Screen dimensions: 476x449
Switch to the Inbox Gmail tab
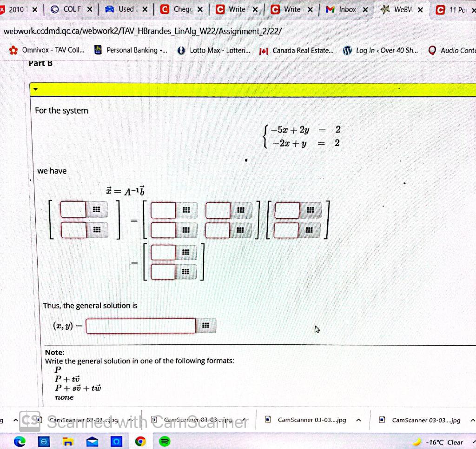pos(343,10)
